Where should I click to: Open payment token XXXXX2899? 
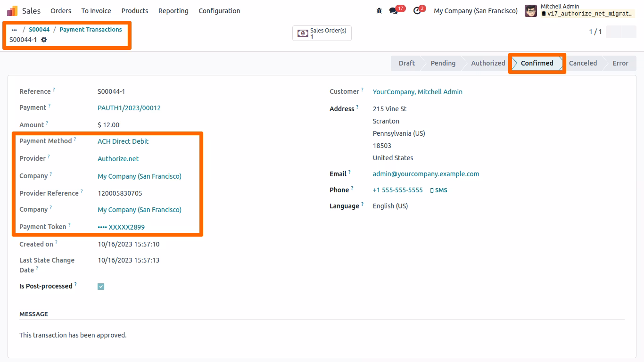coord(121,227)
